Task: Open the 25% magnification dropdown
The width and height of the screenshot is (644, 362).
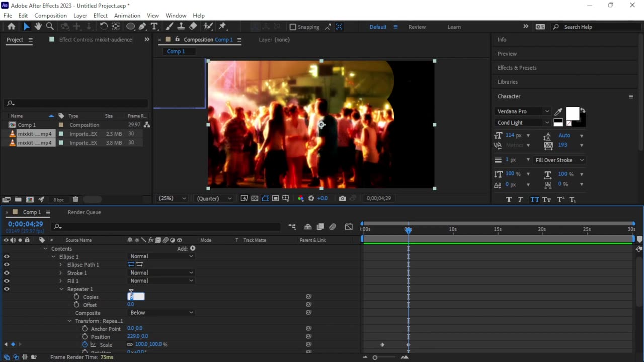Action: point(173,198)
